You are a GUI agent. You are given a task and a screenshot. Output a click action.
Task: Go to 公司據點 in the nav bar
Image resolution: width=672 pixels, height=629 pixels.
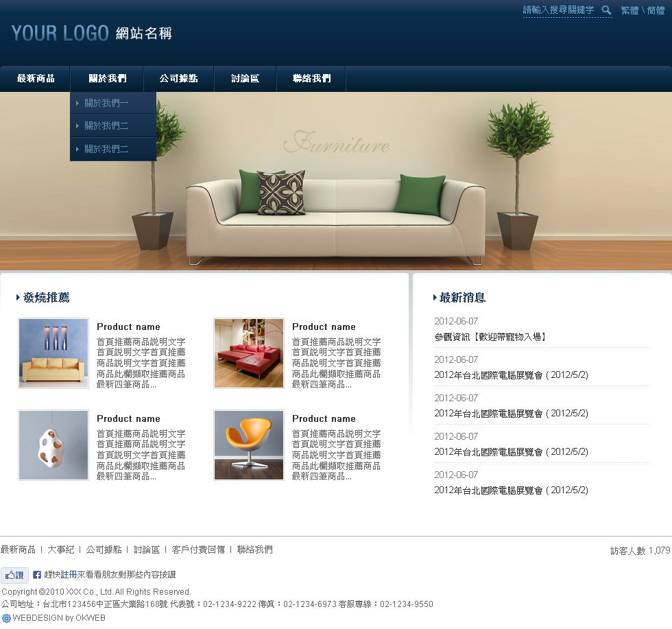tap(178, 79)
